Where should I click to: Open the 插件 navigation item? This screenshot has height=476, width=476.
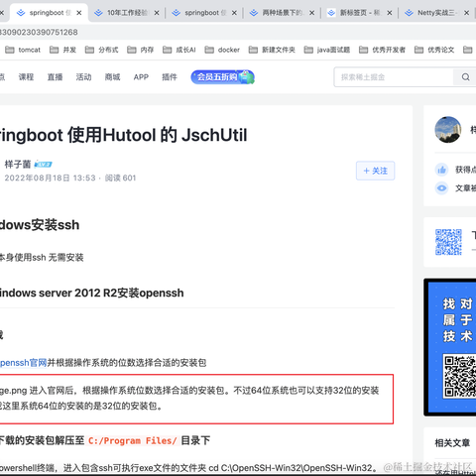pyautogui.click(x=170, y=77)
